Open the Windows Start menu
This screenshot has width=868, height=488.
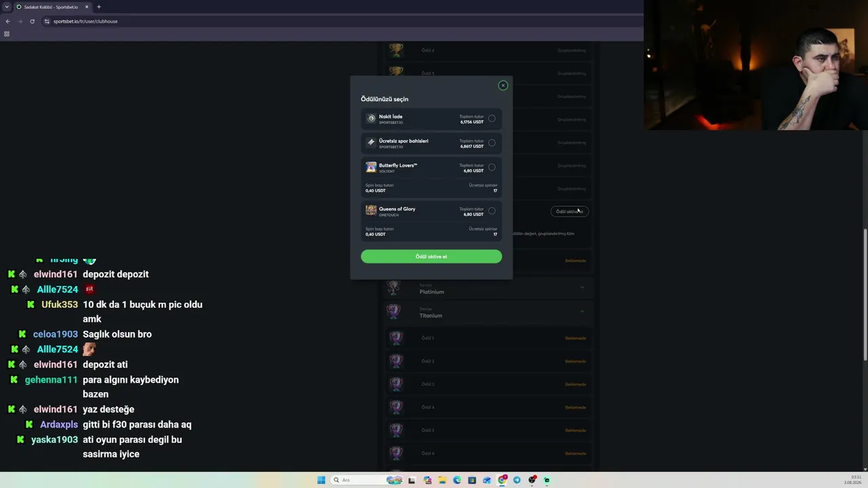click(321, 480)
